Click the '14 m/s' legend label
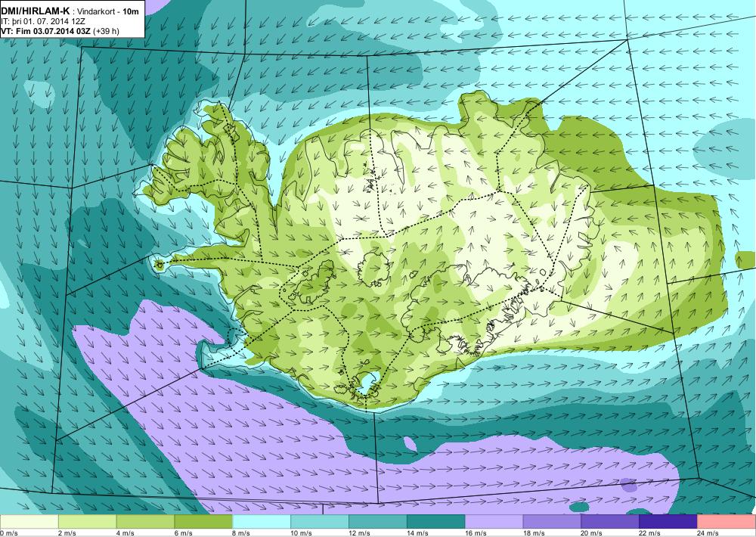The width and height of the screenshot is (756, 537). (417, 533)
